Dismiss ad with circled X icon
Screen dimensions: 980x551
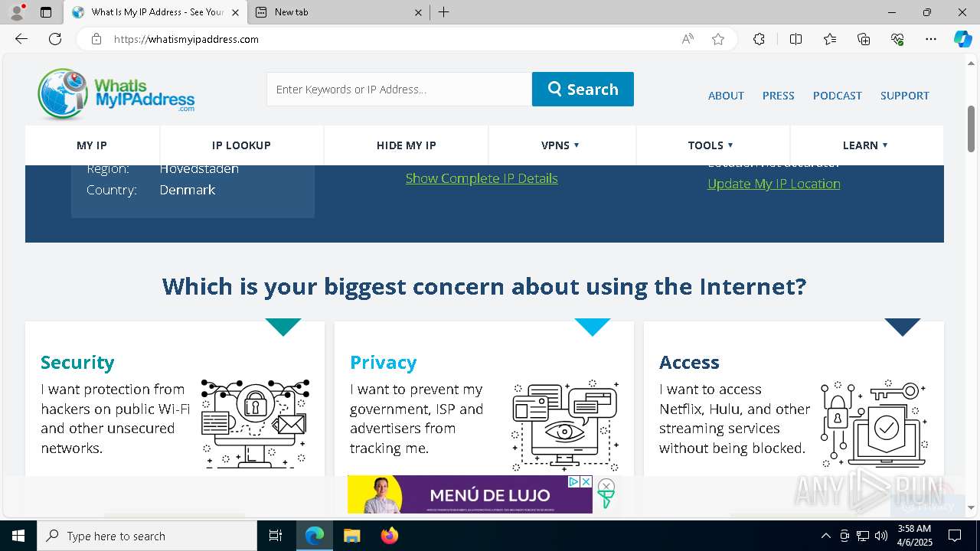tap(606, 486)
